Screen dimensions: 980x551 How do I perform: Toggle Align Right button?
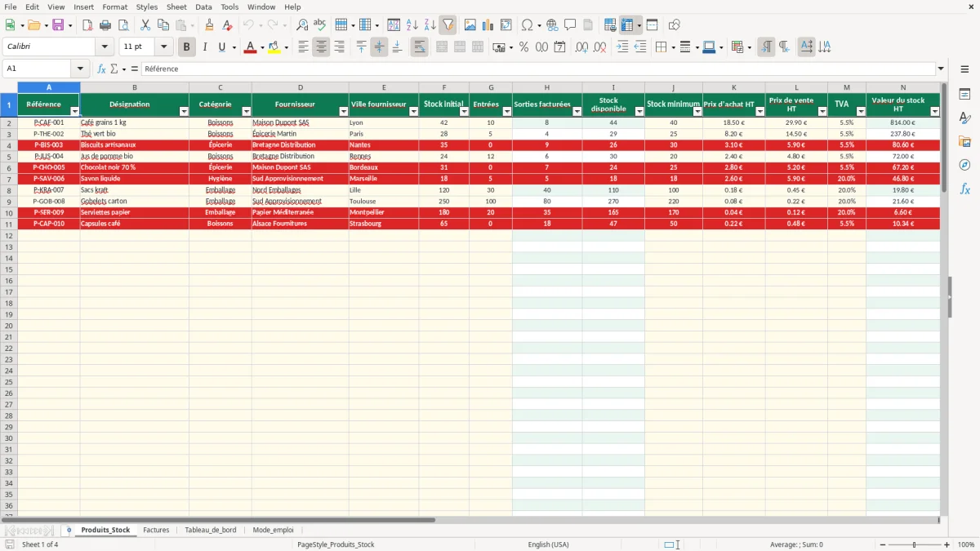pos(339,47)
